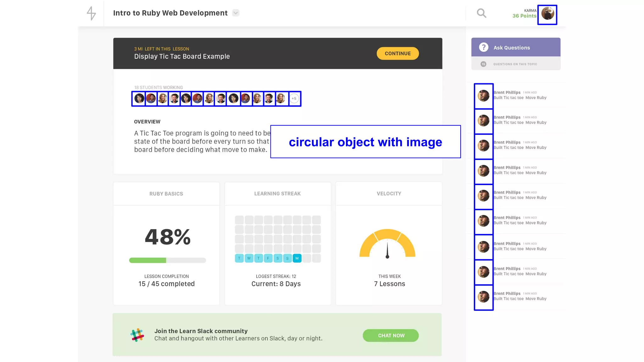The height and width of the screenshot is (362, 644).
Task: Open the Learning Streak card header
Action: pos(277,194)
